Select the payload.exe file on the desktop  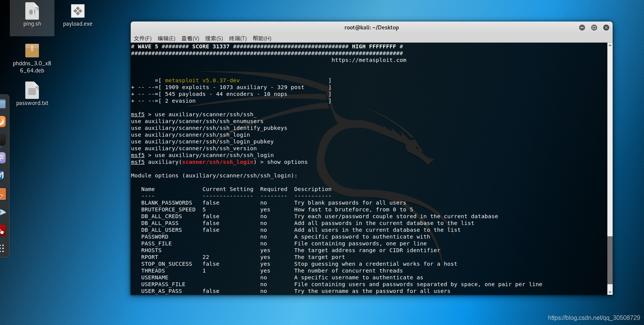(78, 15)
